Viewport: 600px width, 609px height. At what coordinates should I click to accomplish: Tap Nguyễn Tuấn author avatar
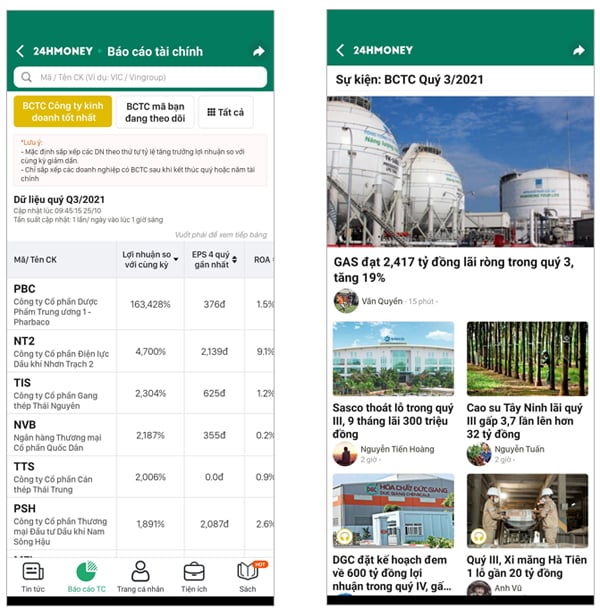tap(479, 454)
